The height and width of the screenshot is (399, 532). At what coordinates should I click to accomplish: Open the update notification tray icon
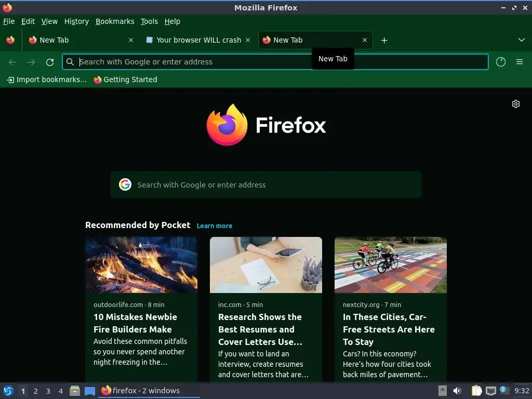tap(504, 390)
